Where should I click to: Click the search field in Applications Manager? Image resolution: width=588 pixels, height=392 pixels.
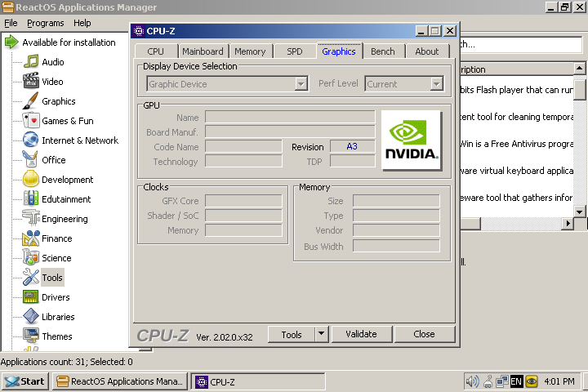click(x=521, y=45)
